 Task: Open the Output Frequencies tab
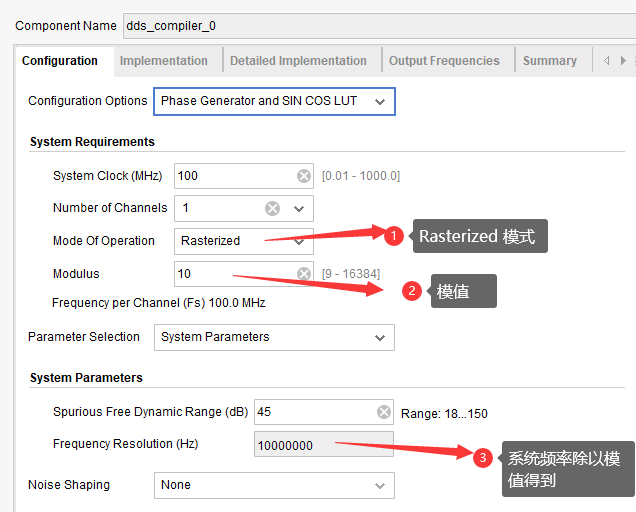[x=444, y=61]
